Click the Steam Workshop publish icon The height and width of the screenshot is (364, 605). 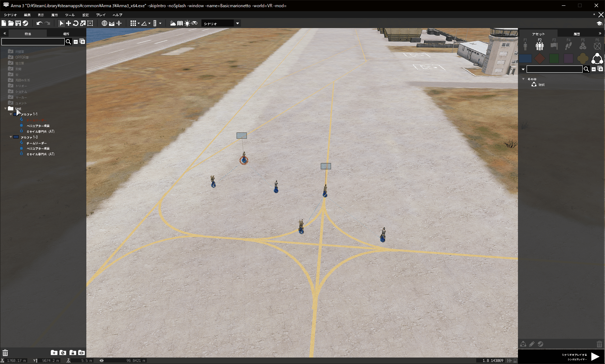tap(25, 23)
